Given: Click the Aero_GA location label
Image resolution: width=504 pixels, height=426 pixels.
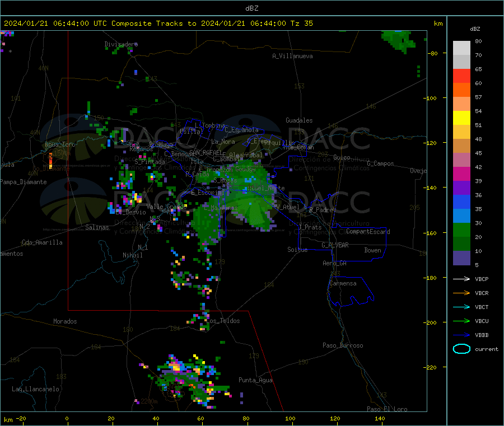Looking at the screenshot, I should [x=334, y=263].
